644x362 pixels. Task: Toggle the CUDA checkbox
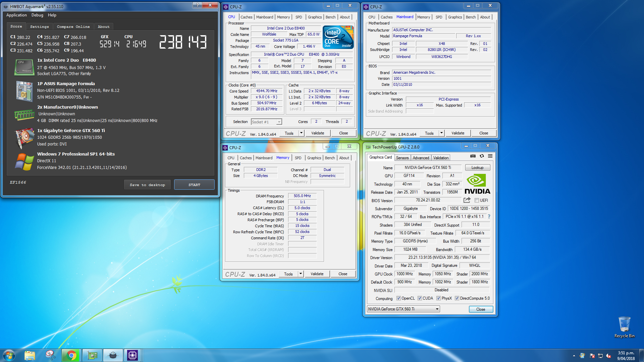tap(420, 298)
